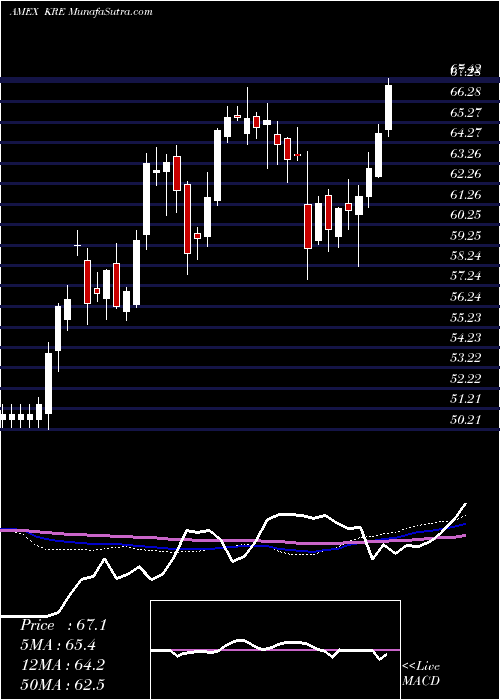Click the 65.27 price axis label
Screen dimensions: 500x700
tap(466, 112)
